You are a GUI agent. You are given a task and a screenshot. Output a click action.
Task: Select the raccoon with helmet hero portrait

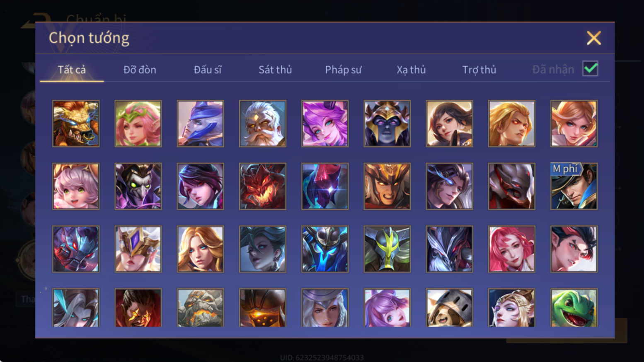coord(450,308)
